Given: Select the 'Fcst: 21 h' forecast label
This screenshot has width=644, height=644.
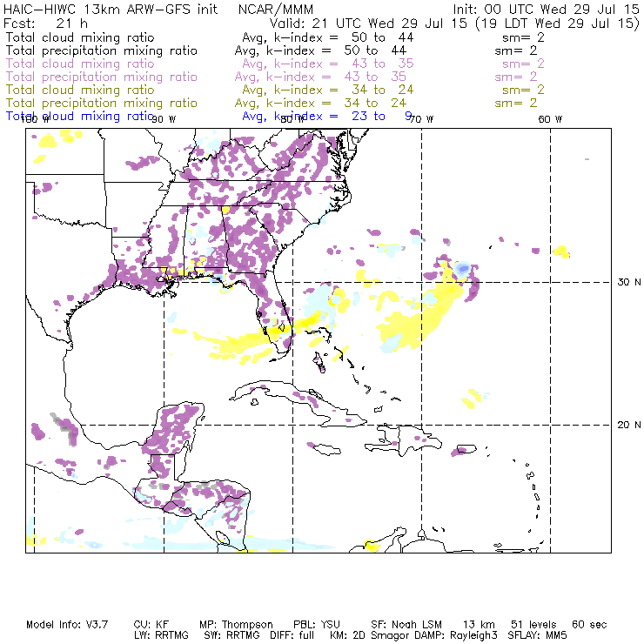Looking at the screenshot, I should click(45, 23).
